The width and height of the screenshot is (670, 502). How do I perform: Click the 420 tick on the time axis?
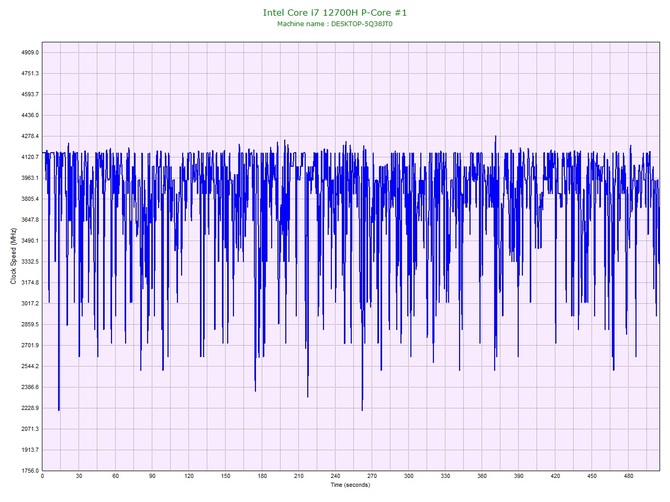[x=555, y=476]
